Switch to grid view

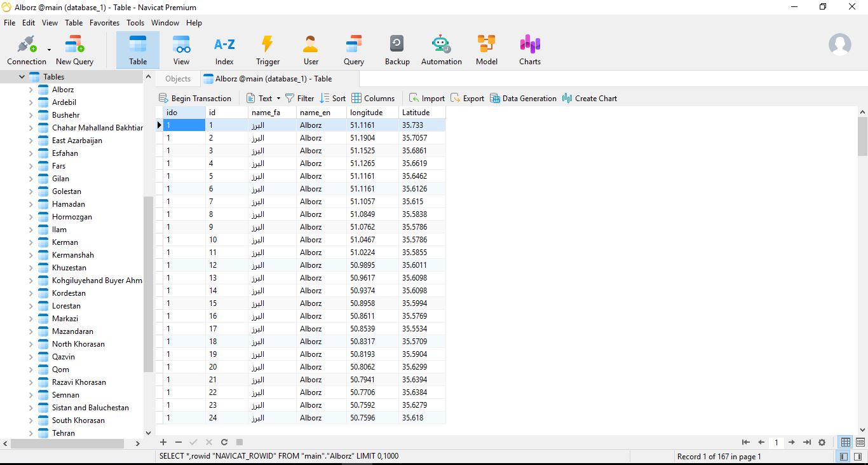click(846, 442)
